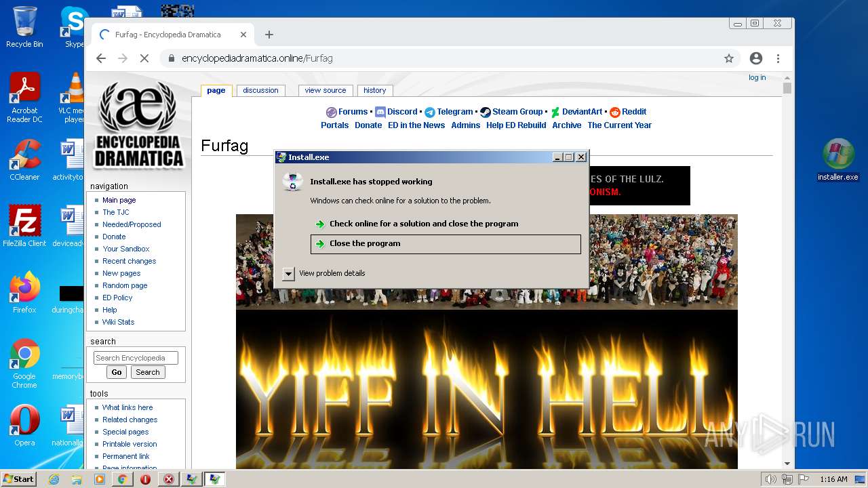Click the Internet Explorer taskbar icon
868x488 pixels.
pyautogui.click(x=54, y=479)
